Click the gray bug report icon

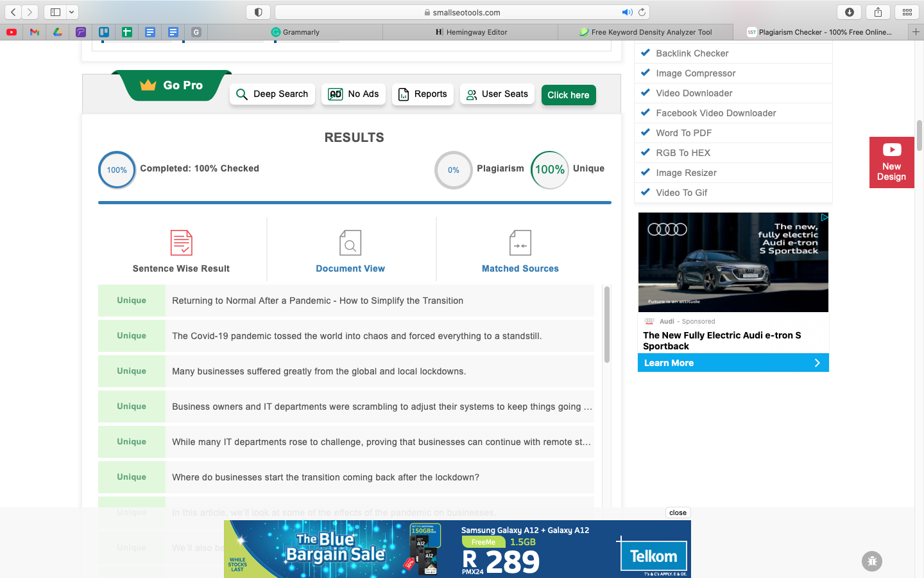point(872,561)
